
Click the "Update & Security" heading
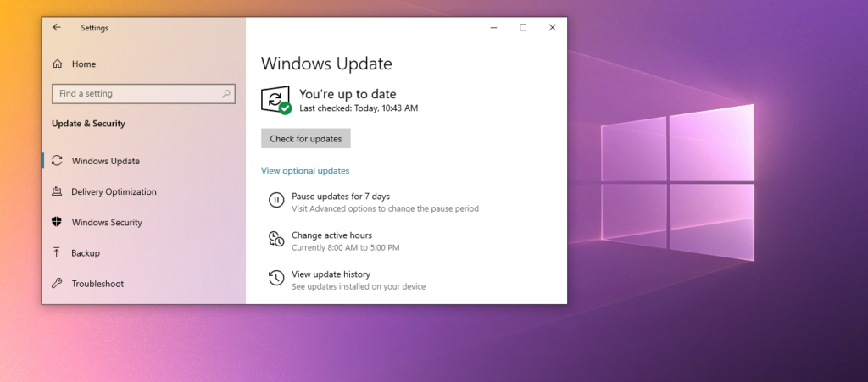(88, 124)
